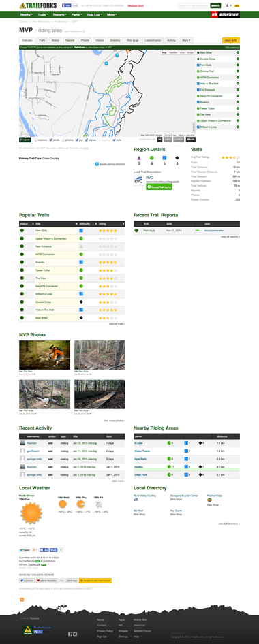Toggle the photos checkbox under the map
259x644 pixels.
pyautogui.click(x=63, y=140)
